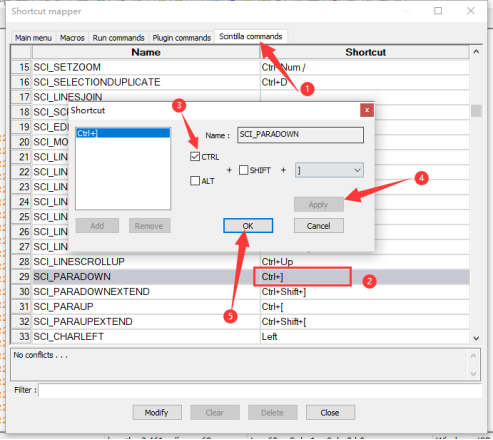This screenshot has width=493, height=440.
Task: Click the Filter input field
Action: (260, 390)
